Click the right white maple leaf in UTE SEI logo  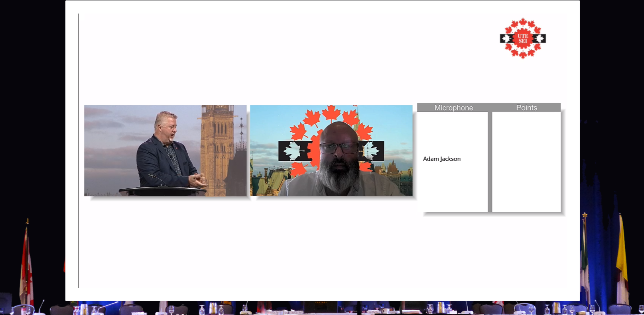[x=540, y=39]
